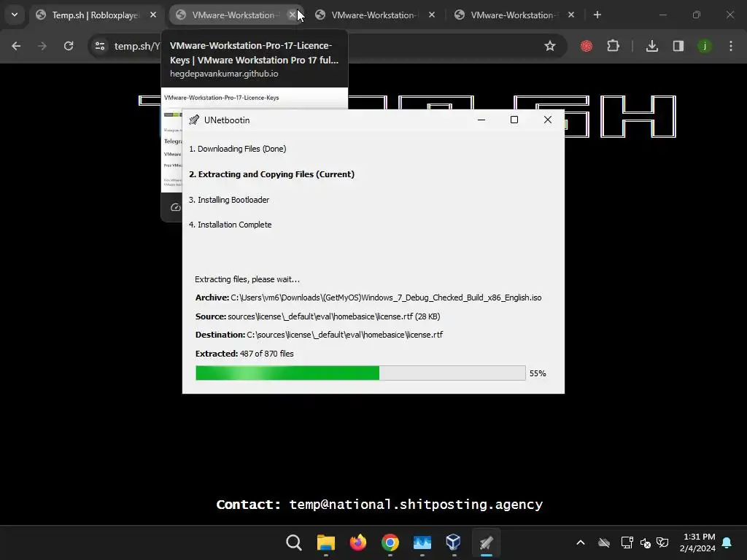This screenshot has height=560, width=747.
Task: Close the hovered first VMware-Workstation tab
Action: 292,15
